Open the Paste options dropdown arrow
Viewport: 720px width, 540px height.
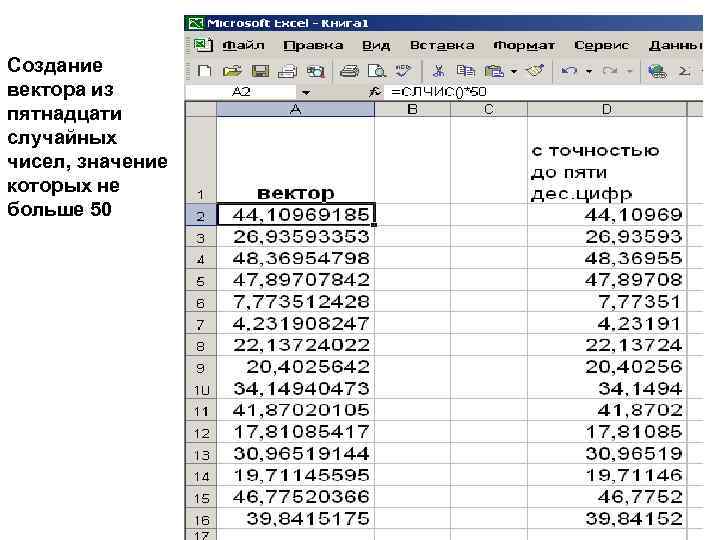[x=514, y=72]
